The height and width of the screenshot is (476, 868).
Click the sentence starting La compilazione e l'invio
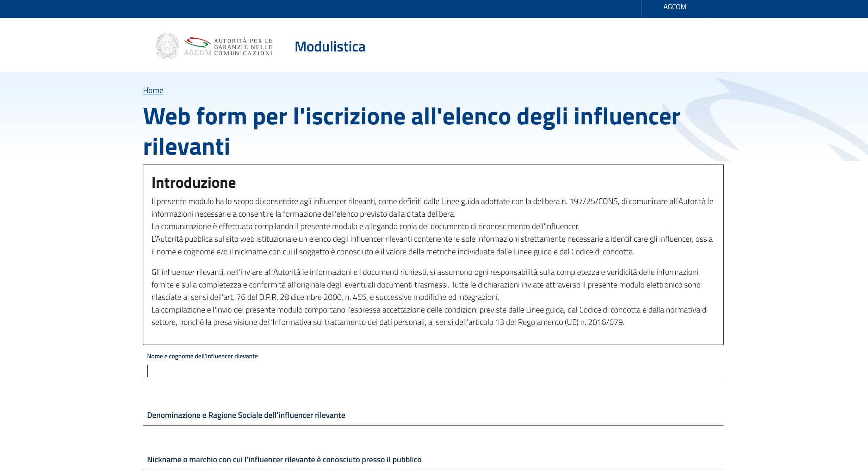click(429, 310)
